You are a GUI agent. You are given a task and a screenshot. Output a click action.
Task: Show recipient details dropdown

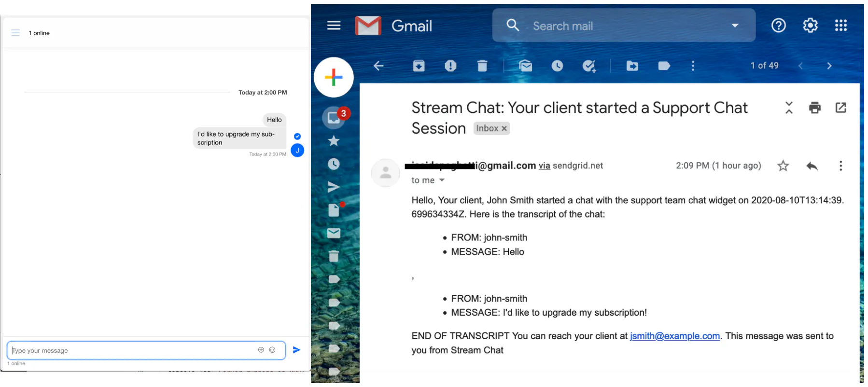click(442, 180)
